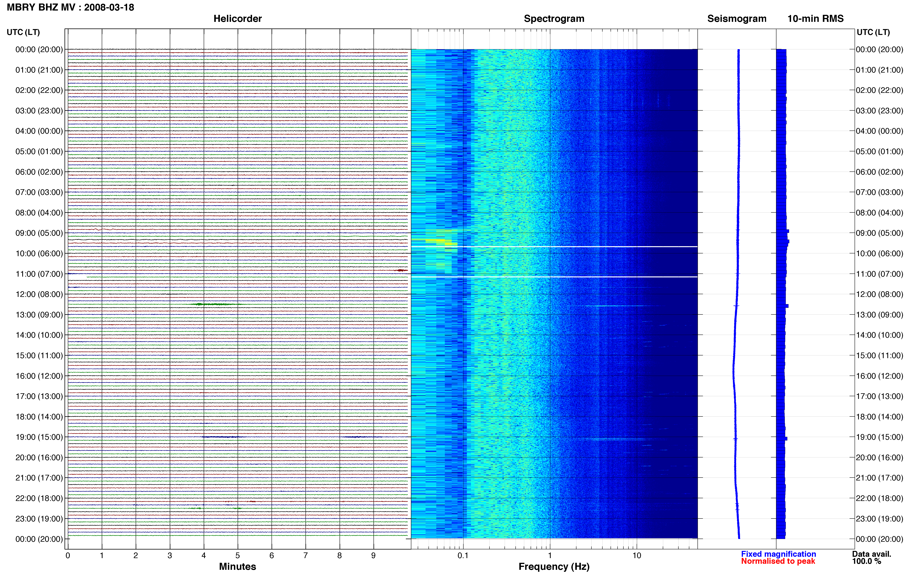The image size is (924, 578).
Task: Choose the left 15:00 (11:00) time label
Action: pos(39,355)
